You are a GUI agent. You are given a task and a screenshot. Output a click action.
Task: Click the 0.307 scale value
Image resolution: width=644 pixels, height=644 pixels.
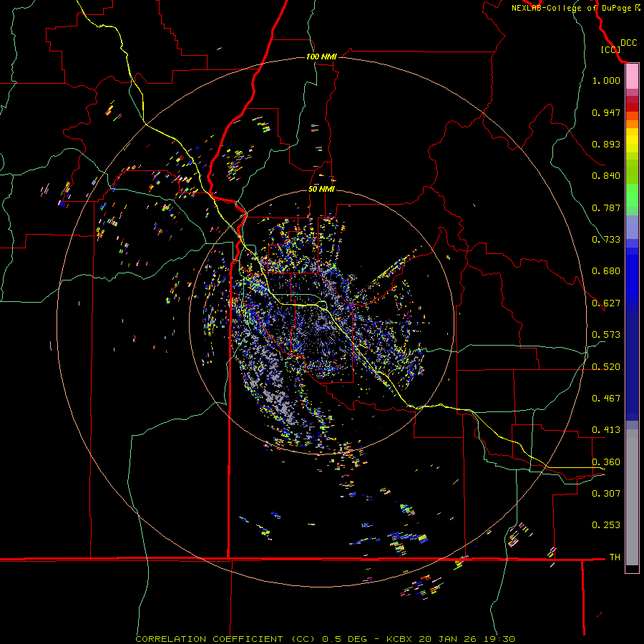(606, 494)
